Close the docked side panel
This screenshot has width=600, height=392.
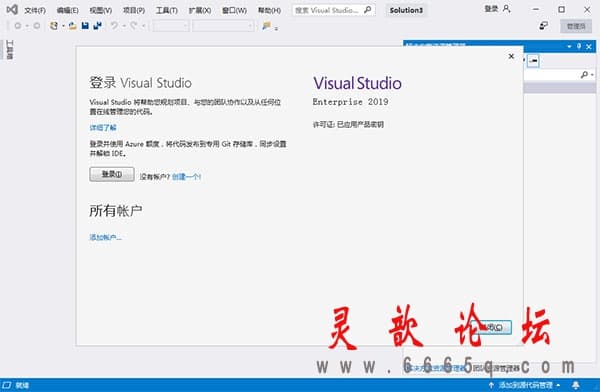pyautogui.click(x=589, y=47)
